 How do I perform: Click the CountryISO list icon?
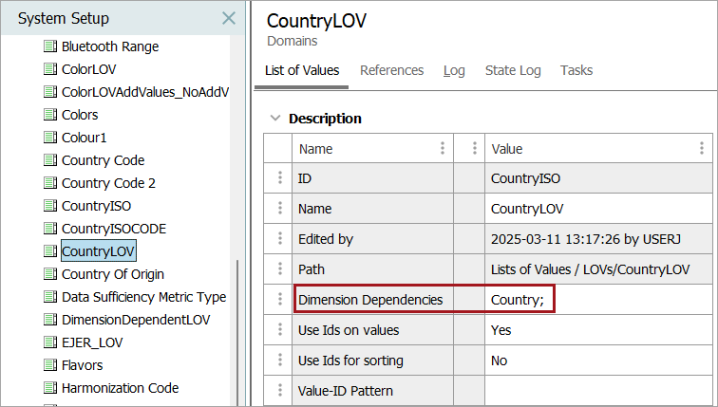point(50,206)
